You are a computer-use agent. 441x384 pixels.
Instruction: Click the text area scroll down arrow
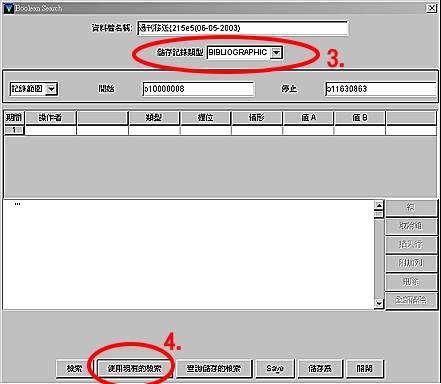pyautogui.click(x=379, y=303)
